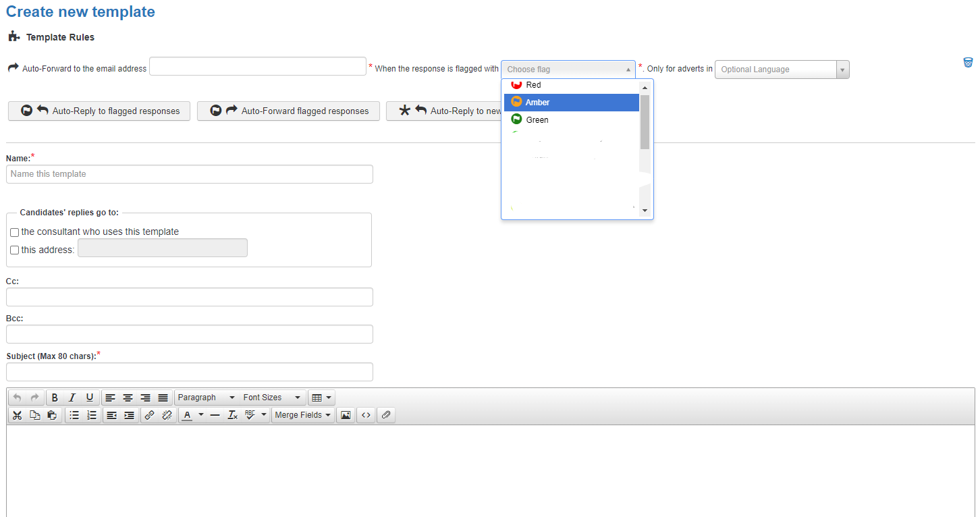
Task: Toggle italic formatting
Action: click(72, 398)
